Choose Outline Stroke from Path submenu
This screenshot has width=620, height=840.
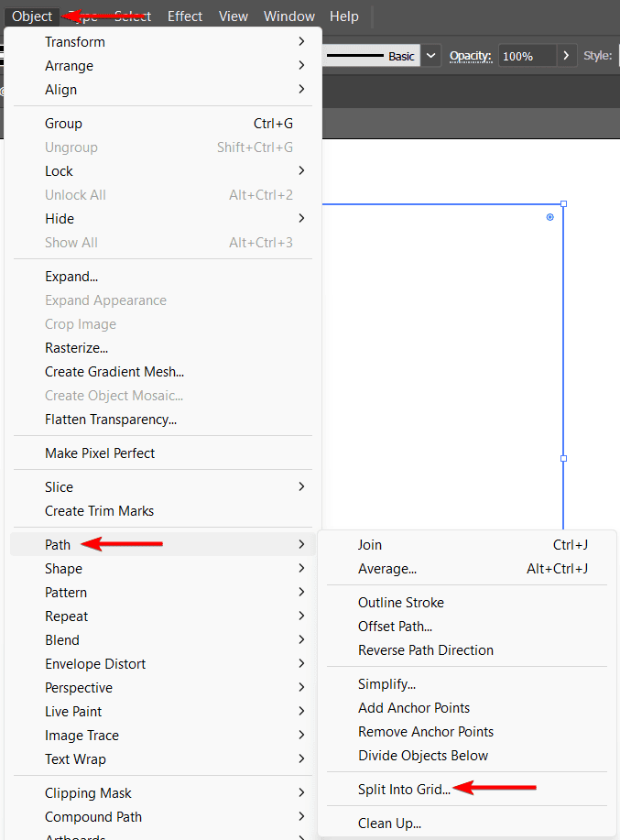pyautogui.click(x=399, y=602)
